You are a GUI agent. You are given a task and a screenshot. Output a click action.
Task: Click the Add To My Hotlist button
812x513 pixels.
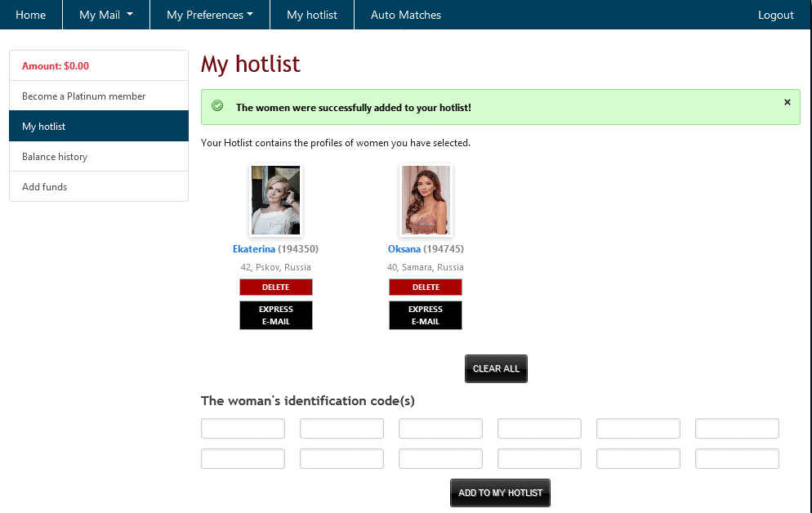tap(500, 493)
